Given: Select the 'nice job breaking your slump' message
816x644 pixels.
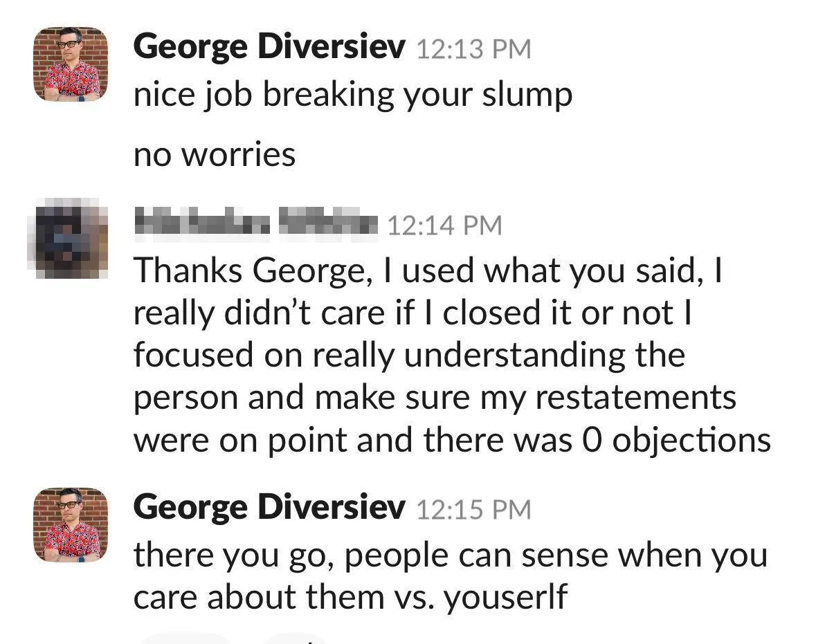Looking at the screenshot, I should coord(353,95).
